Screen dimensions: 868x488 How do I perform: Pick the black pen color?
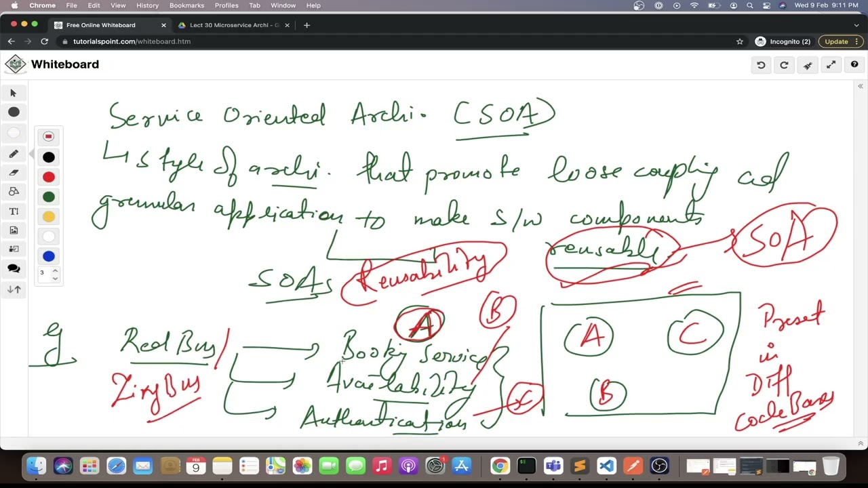[x=48, y=157]
